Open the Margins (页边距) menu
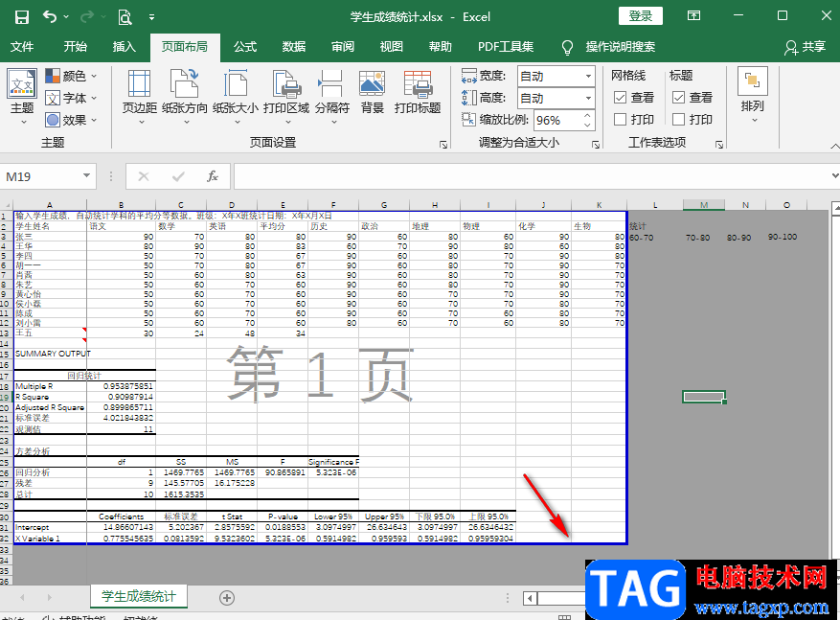The image size is (840, 620). click(x=139, y=97)
